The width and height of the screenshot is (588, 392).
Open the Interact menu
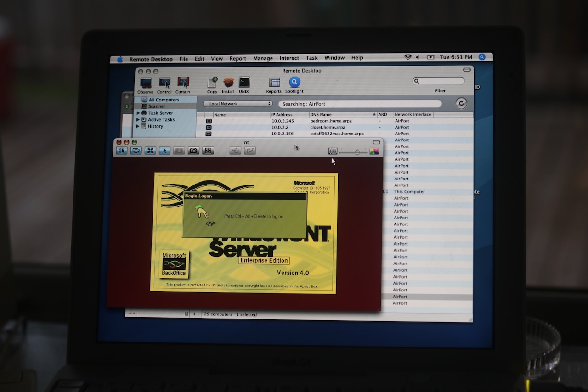click(289, 58)
